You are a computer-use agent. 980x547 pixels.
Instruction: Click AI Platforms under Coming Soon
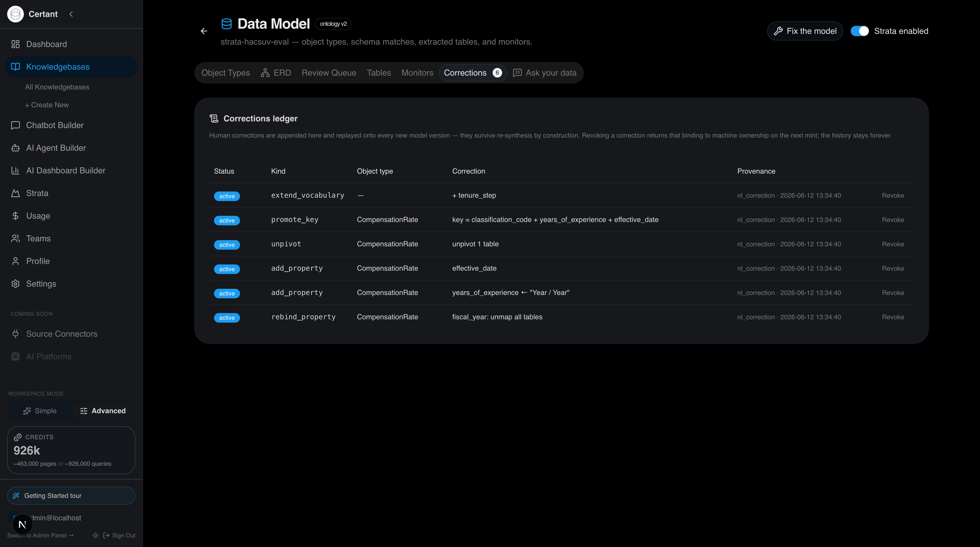pos(71,356)
